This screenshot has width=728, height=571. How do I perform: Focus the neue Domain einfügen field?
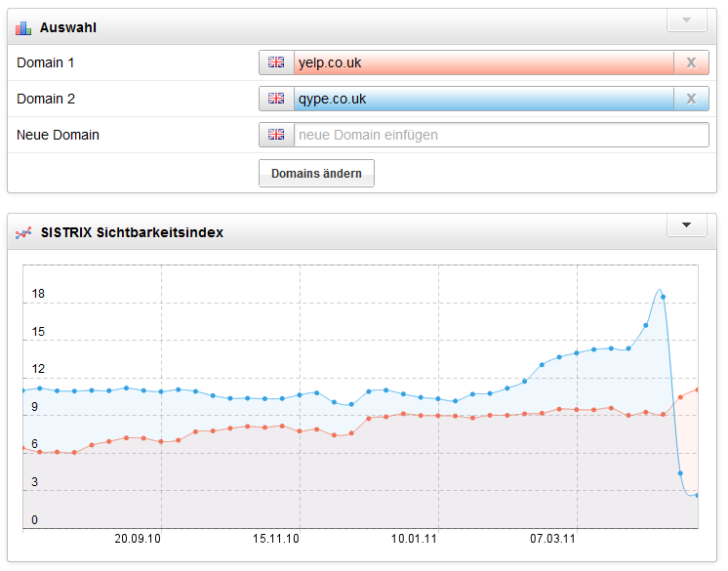coord(501,135)
